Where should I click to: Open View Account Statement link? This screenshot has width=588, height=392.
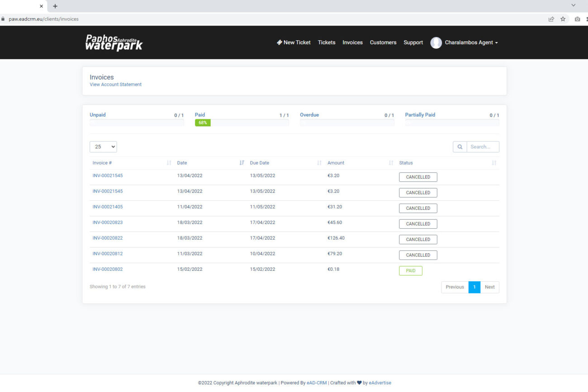[x=115, y=85]
